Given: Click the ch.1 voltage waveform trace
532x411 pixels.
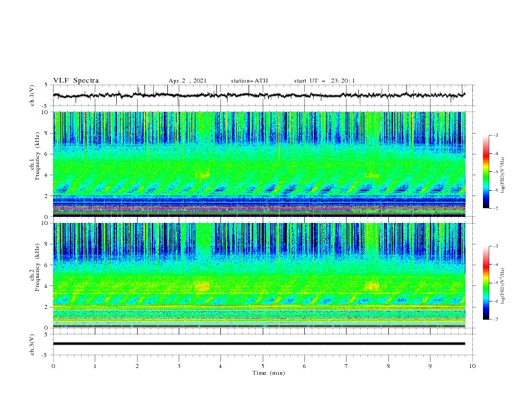Looking at the screenshot, I should (259, 95).
